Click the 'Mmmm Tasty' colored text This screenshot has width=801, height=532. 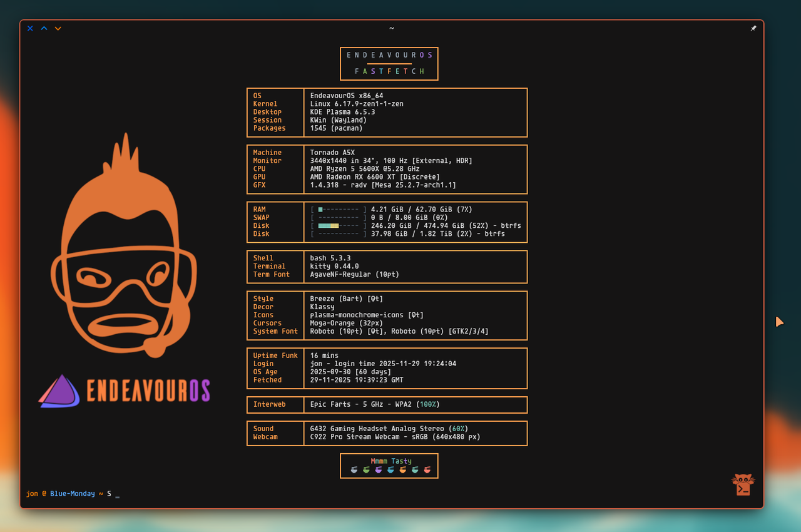391,461
